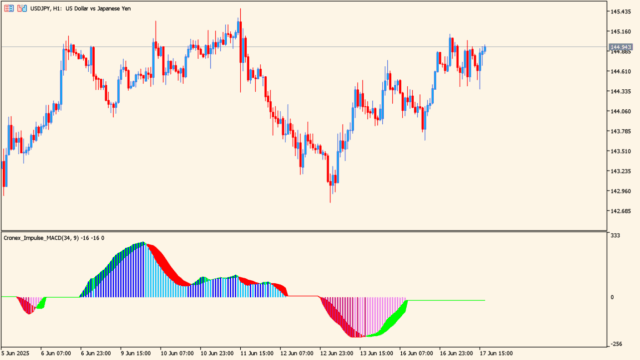Click the 12 Jun 23:00 time label

click(337, 353)
